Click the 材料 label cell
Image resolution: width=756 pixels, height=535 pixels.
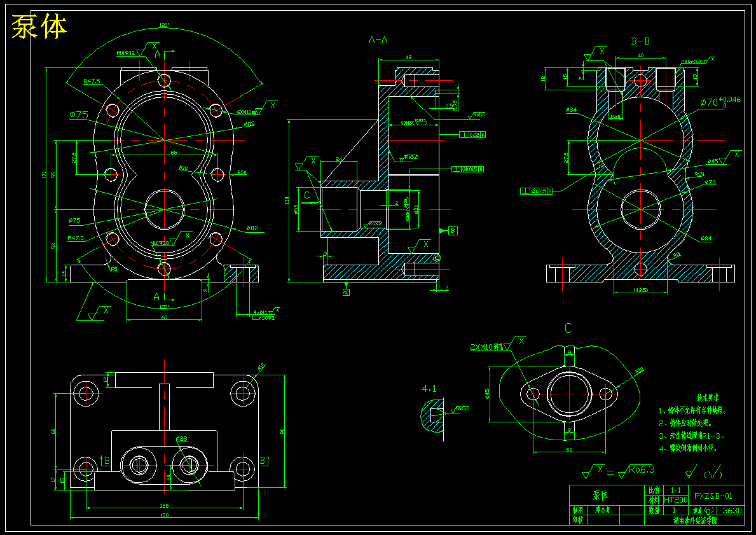click(654, 500)
